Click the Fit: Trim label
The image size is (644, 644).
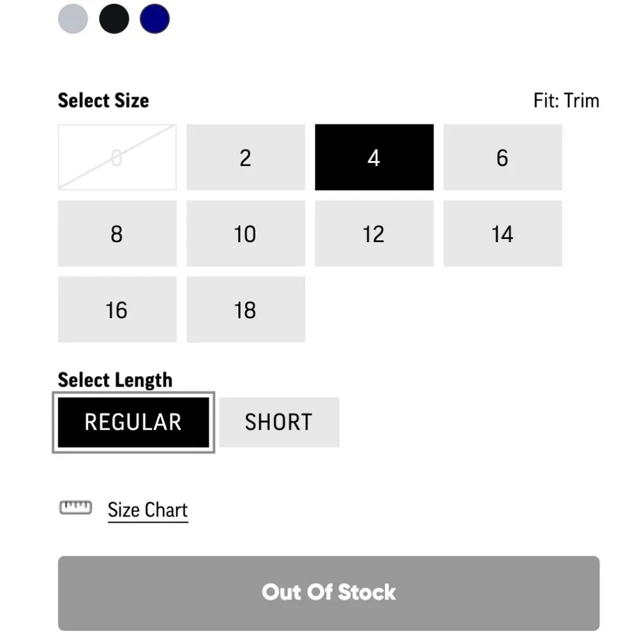point(566,100)
